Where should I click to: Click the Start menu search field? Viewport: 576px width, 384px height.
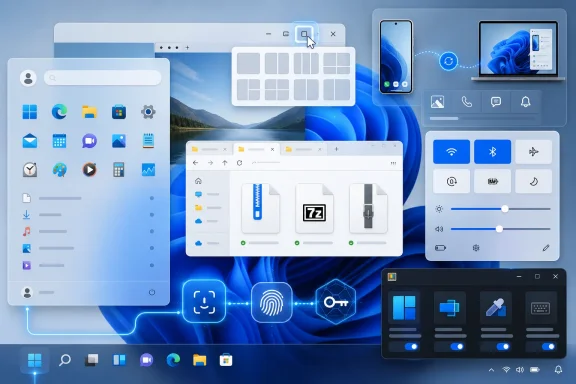coord(102,78)
